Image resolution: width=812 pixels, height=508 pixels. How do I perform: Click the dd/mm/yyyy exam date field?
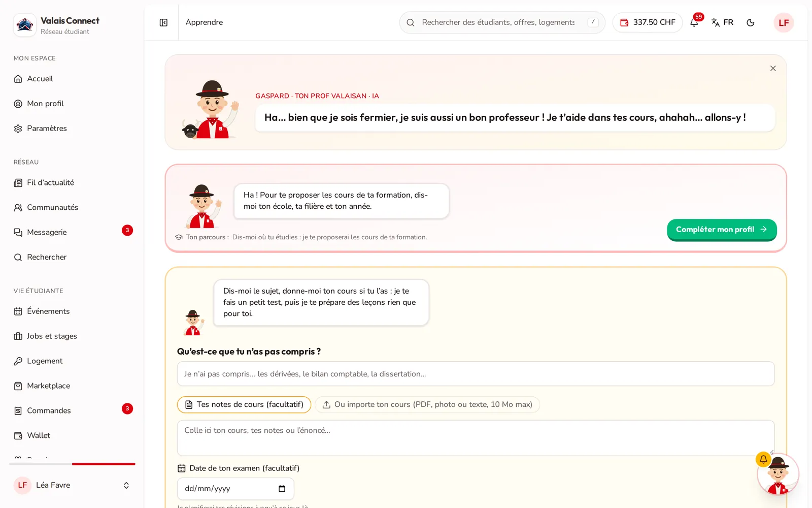pos(235,489)
